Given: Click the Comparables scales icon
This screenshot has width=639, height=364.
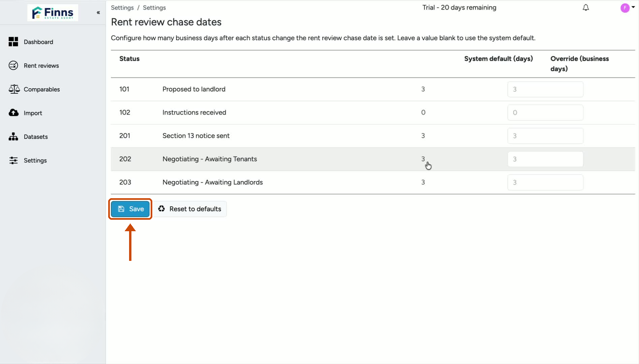Looking at the screenshot, I should [x=14, y=89].
